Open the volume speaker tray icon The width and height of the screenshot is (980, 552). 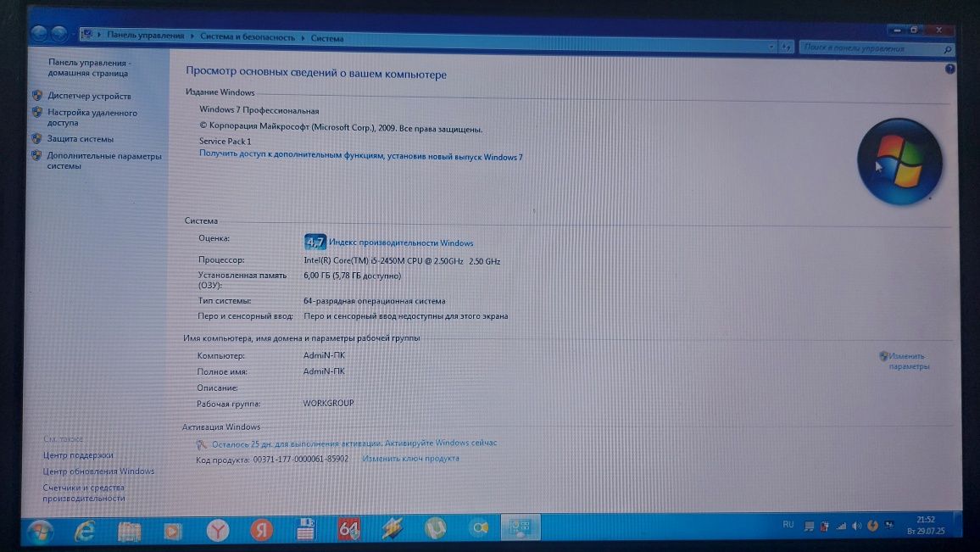pyautogui.click(x=857, y=527)
